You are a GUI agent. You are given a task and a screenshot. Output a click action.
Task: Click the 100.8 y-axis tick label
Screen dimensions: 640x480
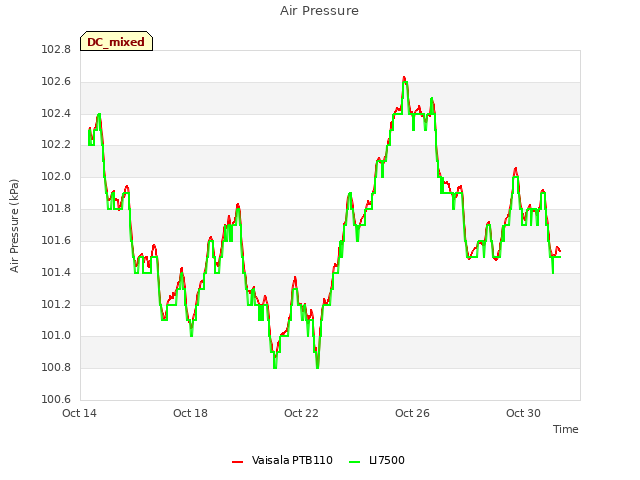(56, 368)
